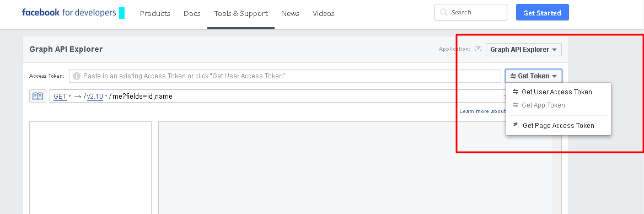The image size is (644, 214).
Task: Follow the Learn more about link
Action: pos(482,111)
